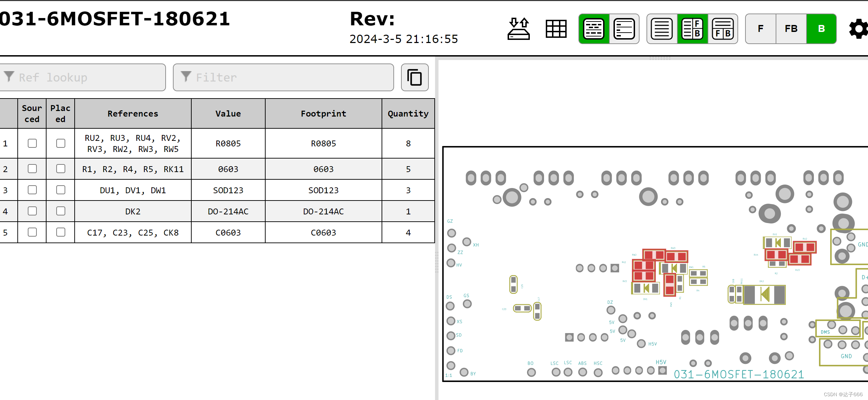Sort by Value column header

coord(228,113)
